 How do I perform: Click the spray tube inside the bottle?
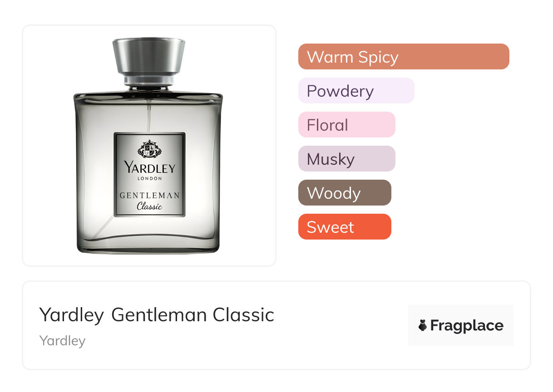148,117
